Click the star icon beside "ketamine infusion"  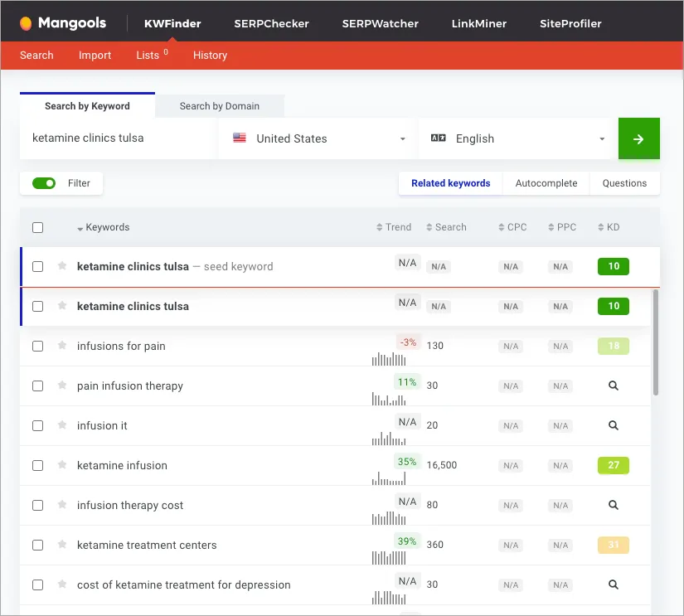[62, 465]
